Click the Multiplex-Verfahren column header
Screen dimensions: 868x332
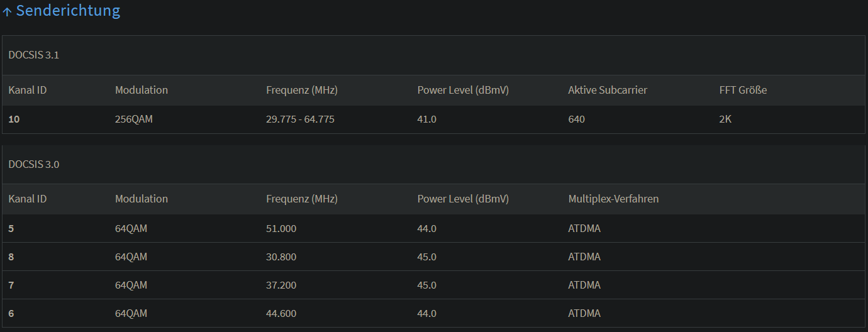click(x=613, y=199)
